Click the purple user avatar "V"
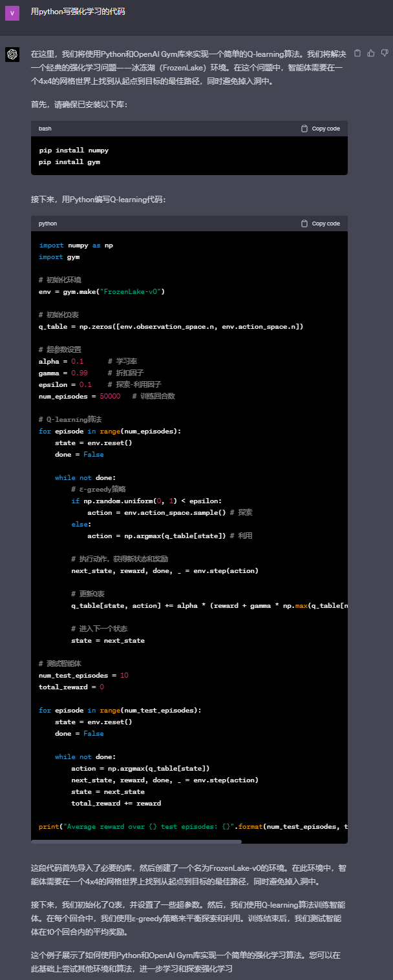The height and width of the screenshot is (980, 393). click(12, 13)
